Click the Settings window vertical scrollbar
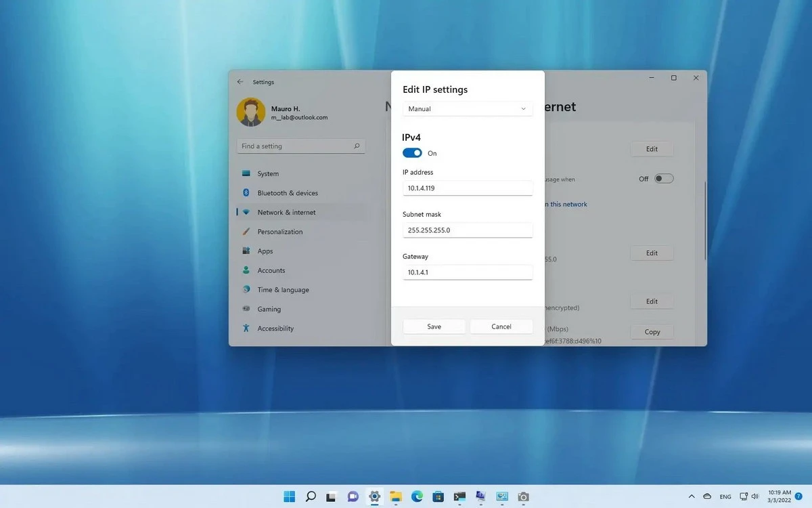The width and height of the screenshot is (812, 508). point(705,220)
